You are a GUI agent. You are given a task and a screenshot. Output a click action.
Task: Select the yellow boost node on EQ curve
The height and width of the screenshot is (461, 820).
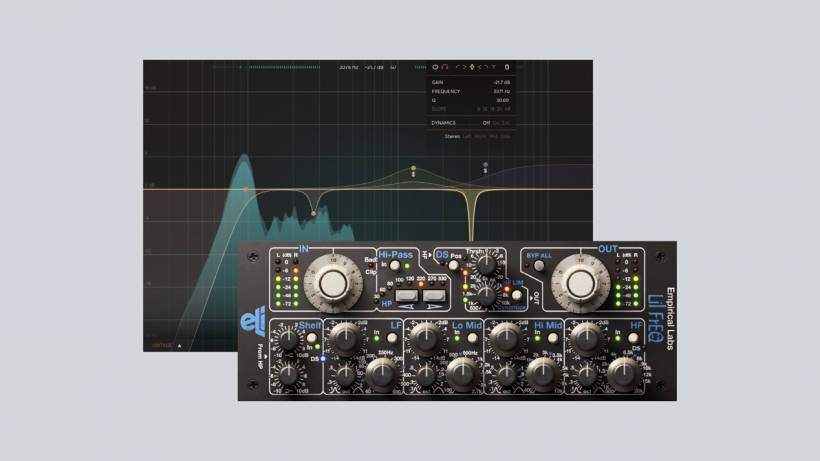coord(414,168)
